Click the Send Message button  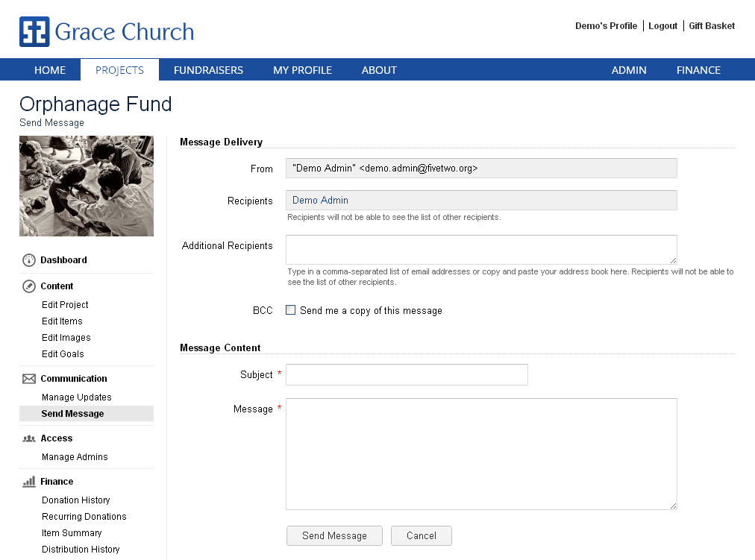334,535
